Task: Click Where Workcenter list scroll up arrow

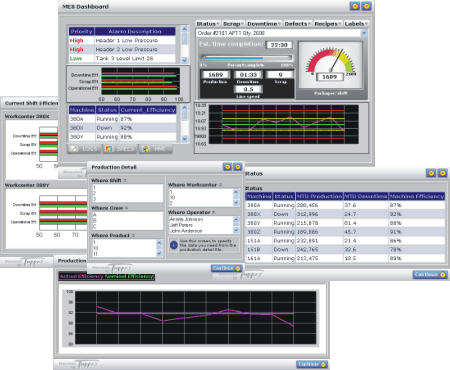Action: 236,192
